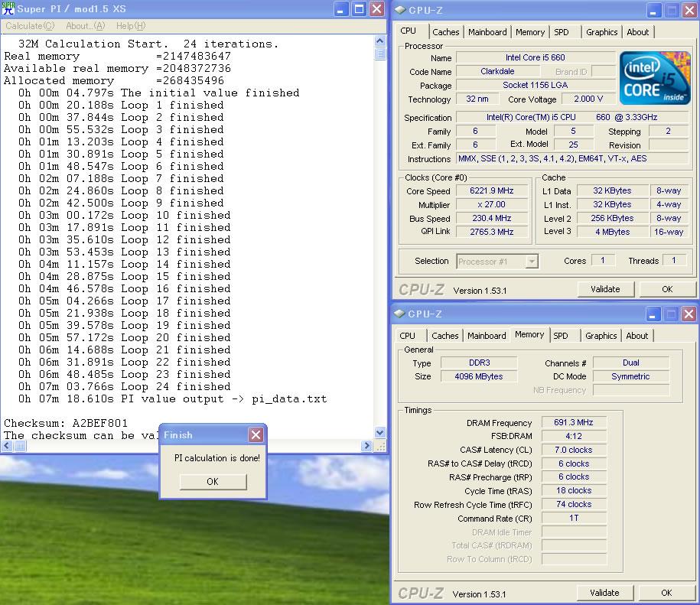Click the Core Speed value 6221.9 MHz
This screenshot has width=700, height=605.
point(491,190)
